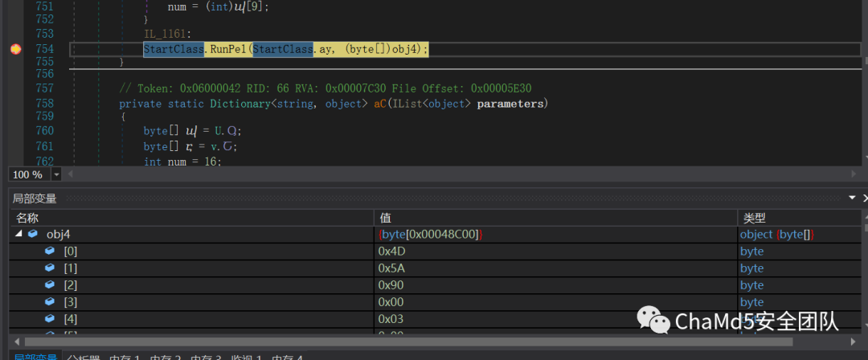The height and width of the screenshot is (360, 868).
Task: Click the value {byte[0x00048C00]}
Action: pos(431,235)
